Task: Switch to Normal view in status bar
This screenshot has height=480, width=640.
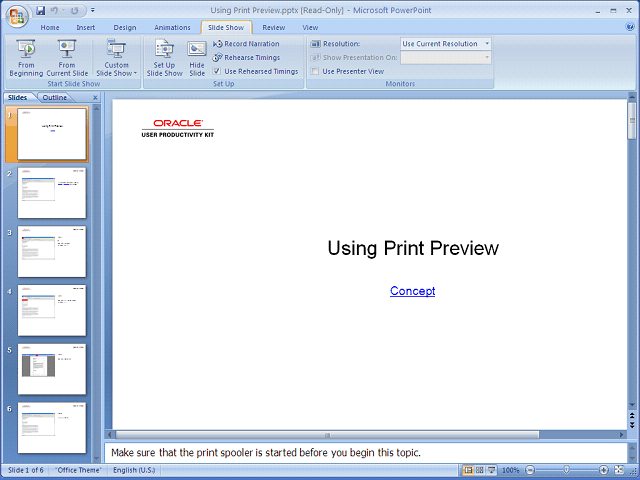Action: 468,470
